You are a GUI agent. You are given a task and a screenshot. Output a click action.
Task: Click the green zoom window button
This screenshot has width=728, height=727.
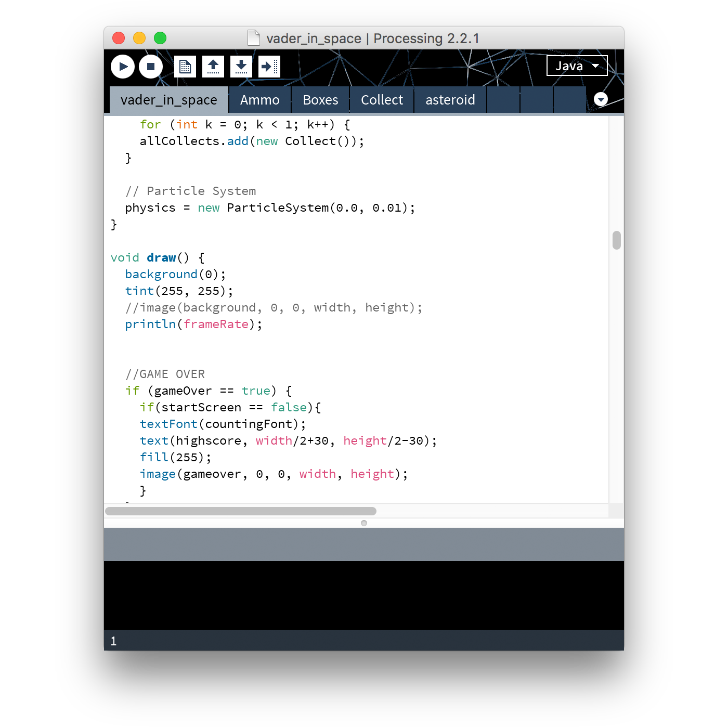click(160, 38)
